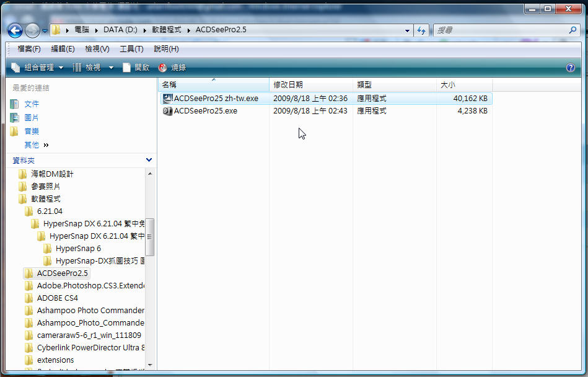This screenshot has width=588, height=377.
Task: Open Help via the blue question mark icon
Action: point(571,68)
